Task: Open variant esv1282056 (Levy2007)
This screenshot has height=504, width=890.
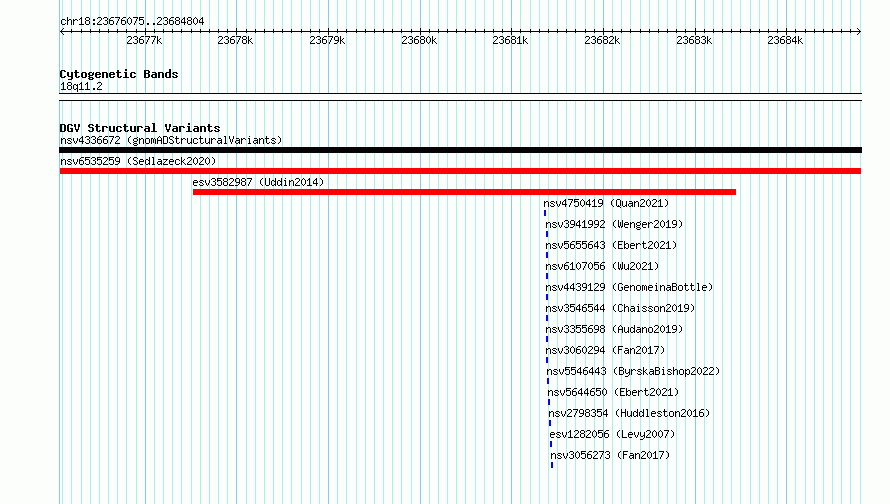Action: click(x=612, y=434)
